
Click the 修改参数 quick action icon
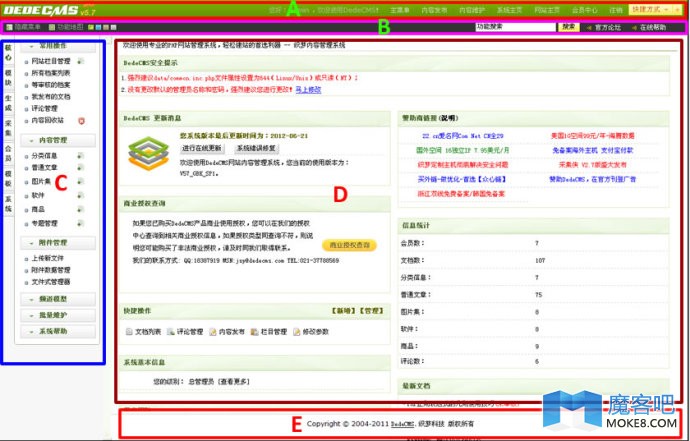pyautogui.click(x=296, y=331)
